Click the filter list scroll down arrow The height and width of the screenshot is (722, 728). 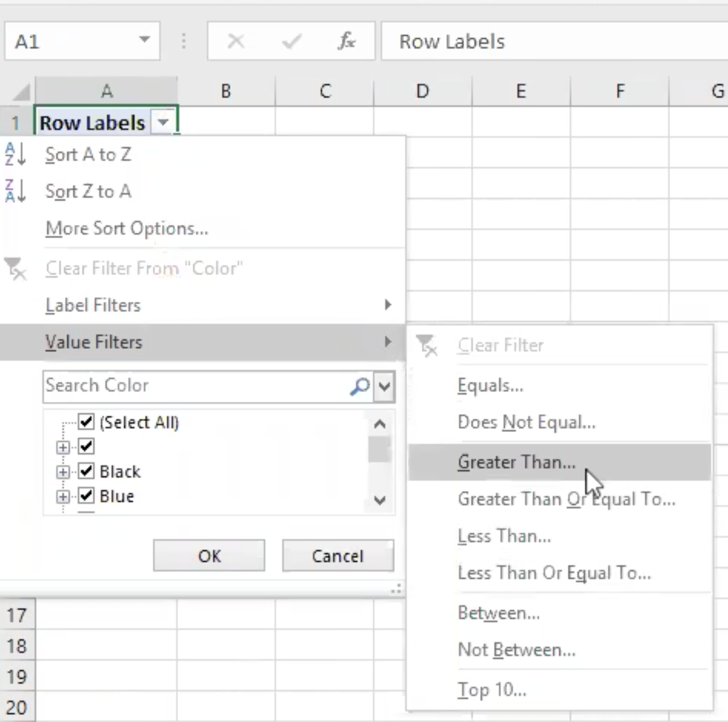(380, 500)
